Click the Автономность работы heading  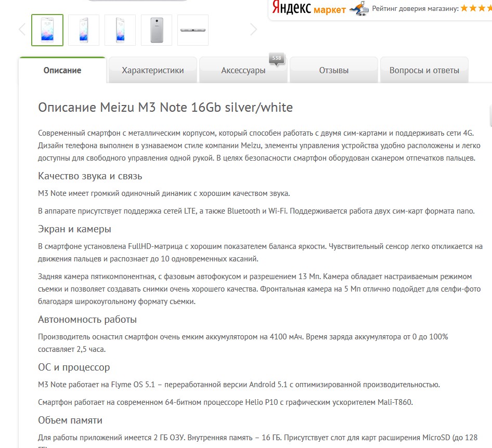(x=87, y=320)
